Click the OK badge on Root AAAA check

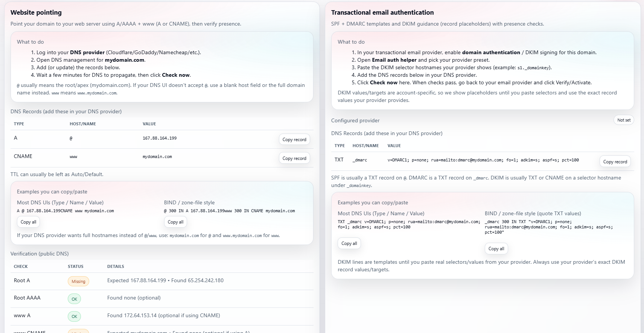[74, 298]
